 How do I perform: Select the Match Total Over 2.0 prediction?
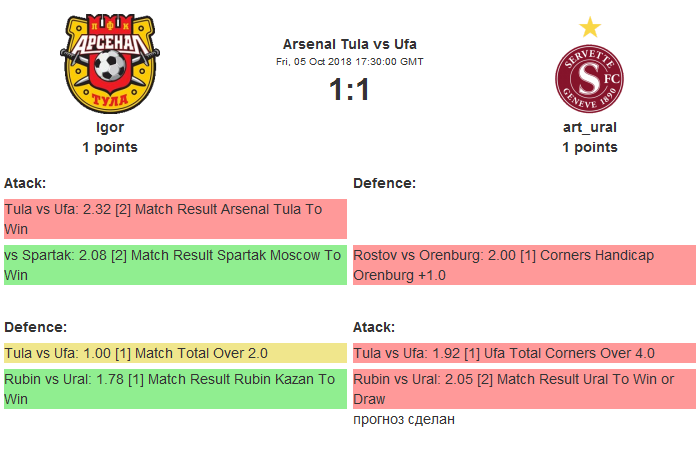[x=175, y=353]
